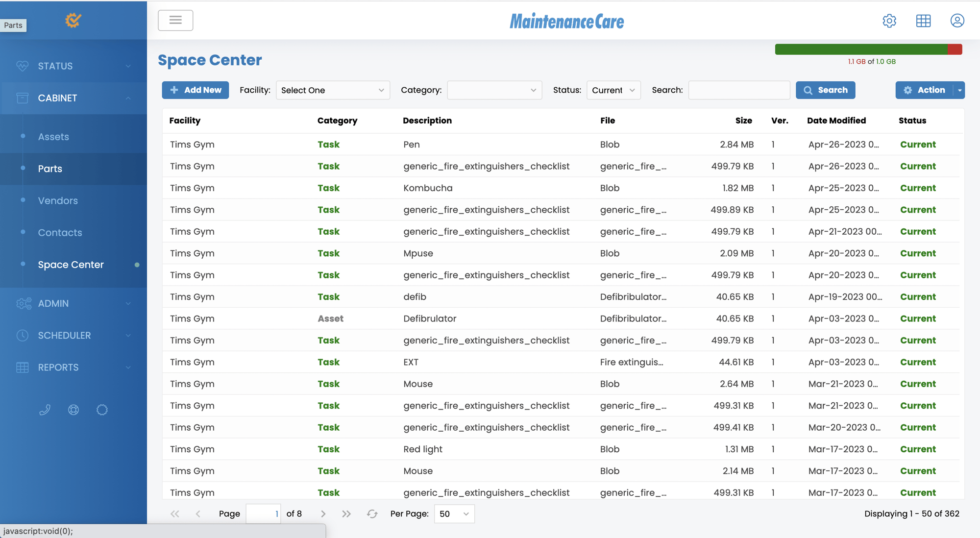
Task: Click the Mar-20-2023 date modified cell
Action: point(844,427)
